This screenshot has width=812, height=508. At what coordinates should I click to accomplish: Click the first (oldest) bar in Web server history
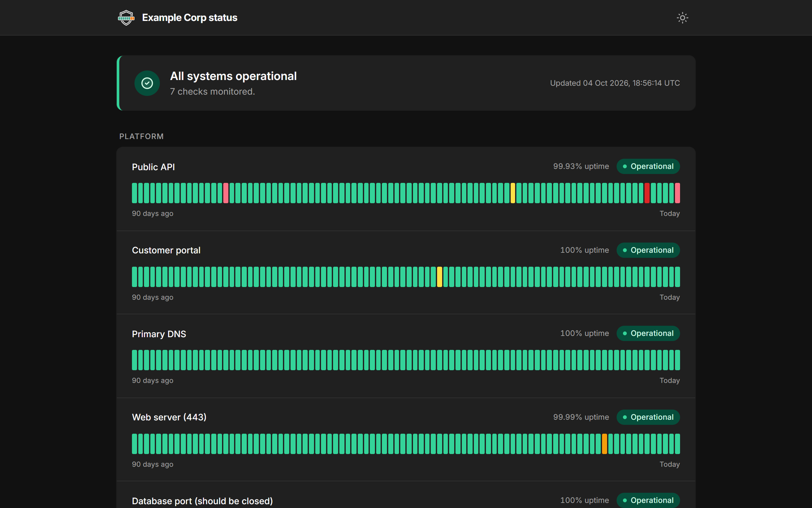134,444
